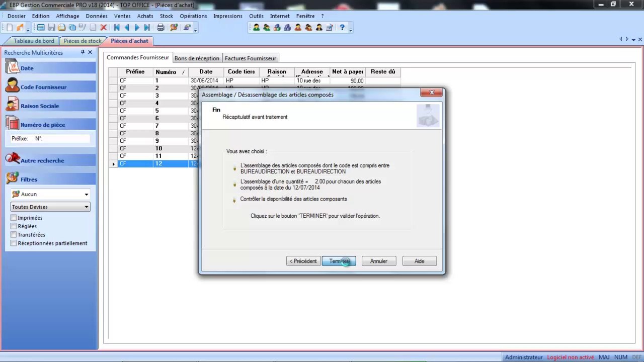The width and height of the screenshot is (644, 362).
Task: Expand the first toolbar overflow arrow
Action: (28, 29)
